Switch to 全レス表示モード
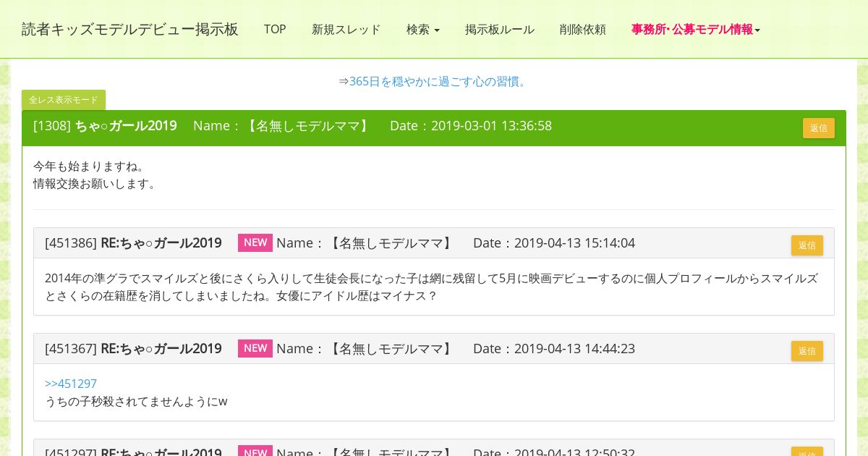868x456 pixels. [64, 100]
